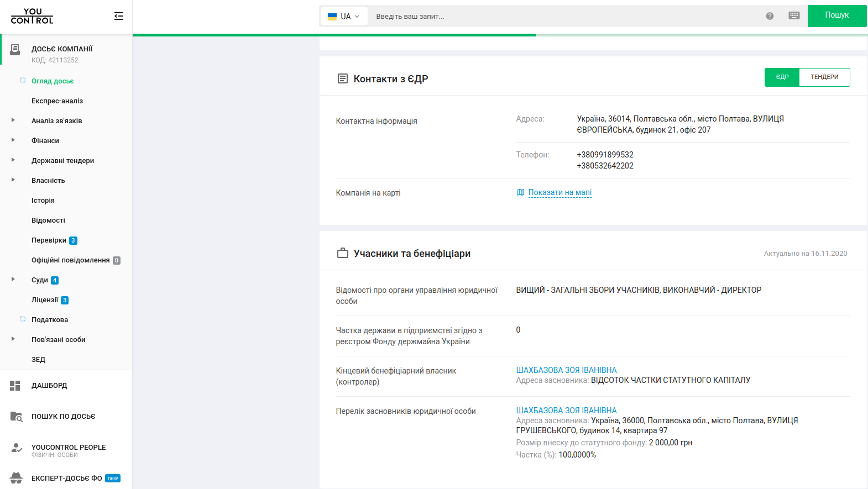Collapse the sidebar with the menu icon
The height and width of the screenshot is (489, 868).
[x=118, y=16]
